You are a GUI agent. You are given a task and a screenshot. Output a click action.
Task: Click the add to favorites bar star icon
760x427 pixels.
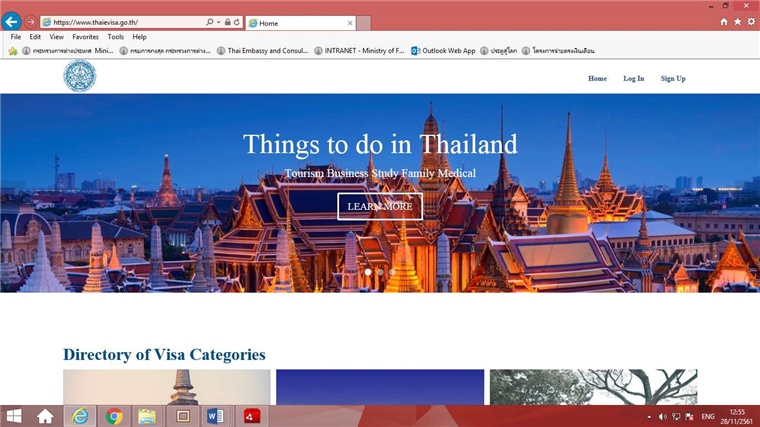point(13,51)
